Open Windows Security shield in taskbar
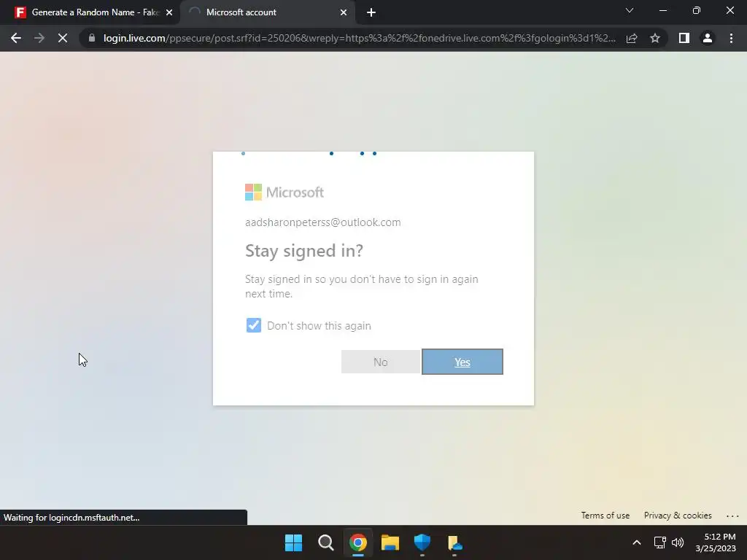The width and height of the screenshot is (747, 560). pyautogui.click(x=422, y=542)
